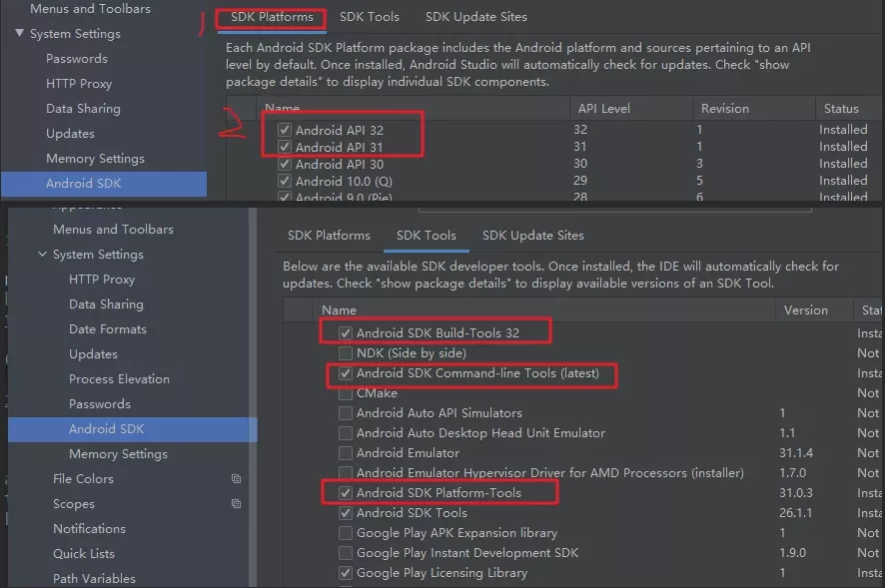Collapse System Settings in the upper window
The image size is (885, 588).
(20, 33)
